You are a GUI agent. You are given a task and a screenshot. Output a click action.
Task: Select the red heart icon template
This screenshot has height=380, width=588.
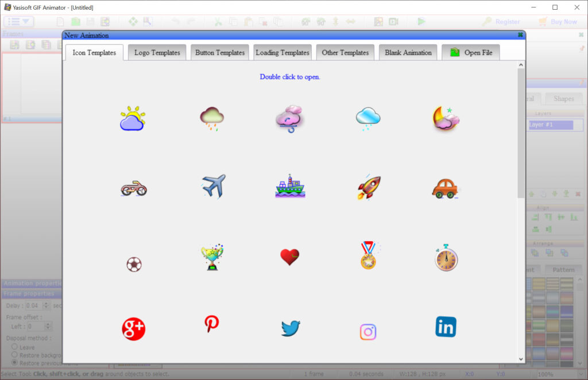click(x=289, y=257)
